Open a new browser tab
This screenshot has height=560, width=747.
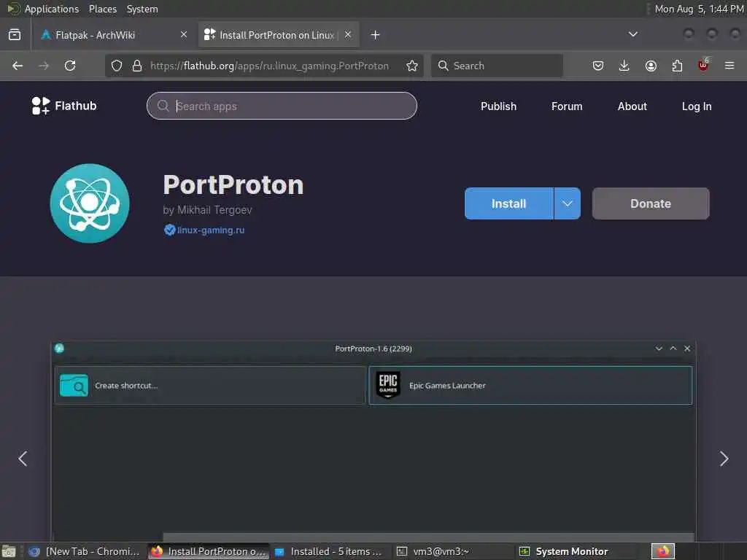click(376, 35)
